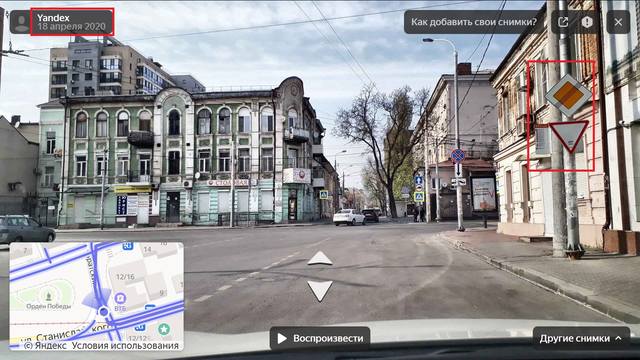This screenshot has width=640, height=360.
Task: Click the bus stop icon beside green star
Action: (140, 327)
